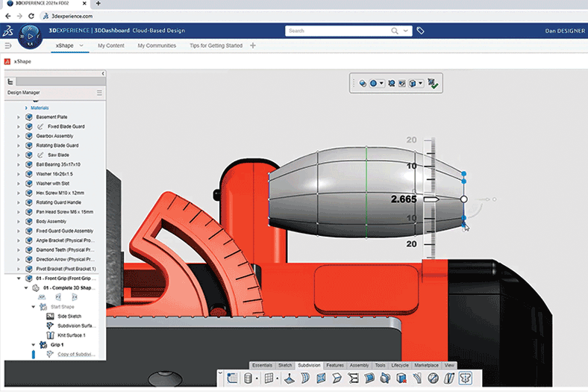Click the YZ plane icon in tree
The height and width of the screenshot is (392, 588).
(58, 297)
